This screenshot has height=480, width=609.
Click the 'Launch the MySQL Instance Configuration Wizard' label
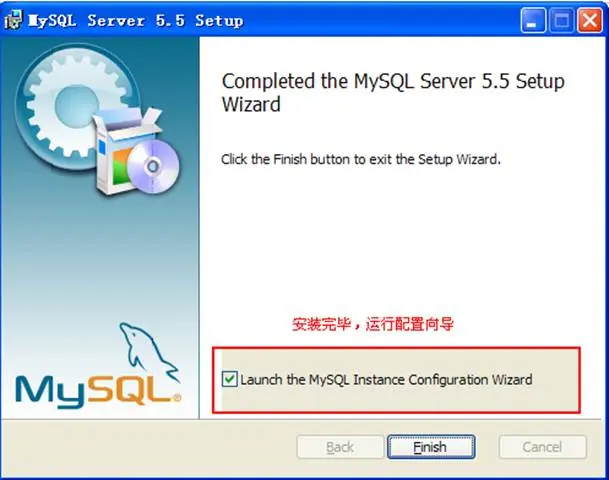(386, 379)
